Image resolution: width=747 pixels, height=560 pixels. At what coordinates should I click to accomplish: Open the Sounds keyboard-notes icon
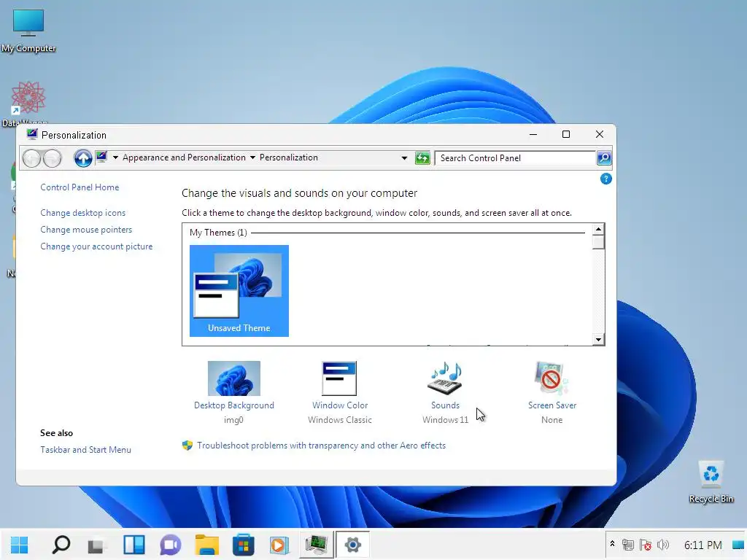pyautogui.click(x=445, y=378)
